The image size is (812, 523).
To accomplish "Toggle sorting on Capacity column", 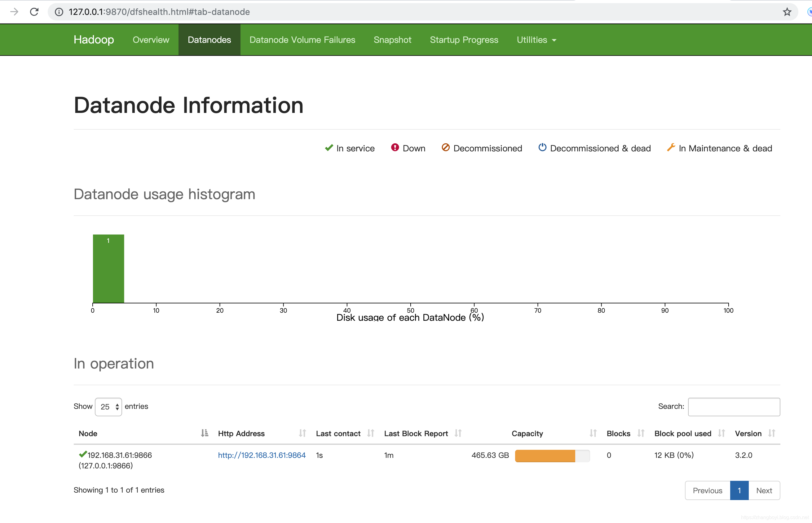I will [x=593, y=433].
